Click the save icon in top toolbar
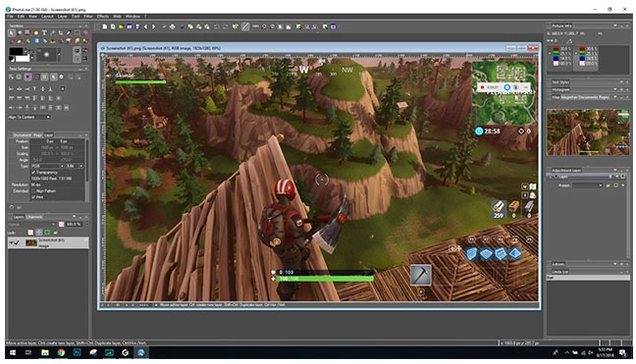Image resolution: width=636 pixels, height=364 pixels. [x=129, y=26]
